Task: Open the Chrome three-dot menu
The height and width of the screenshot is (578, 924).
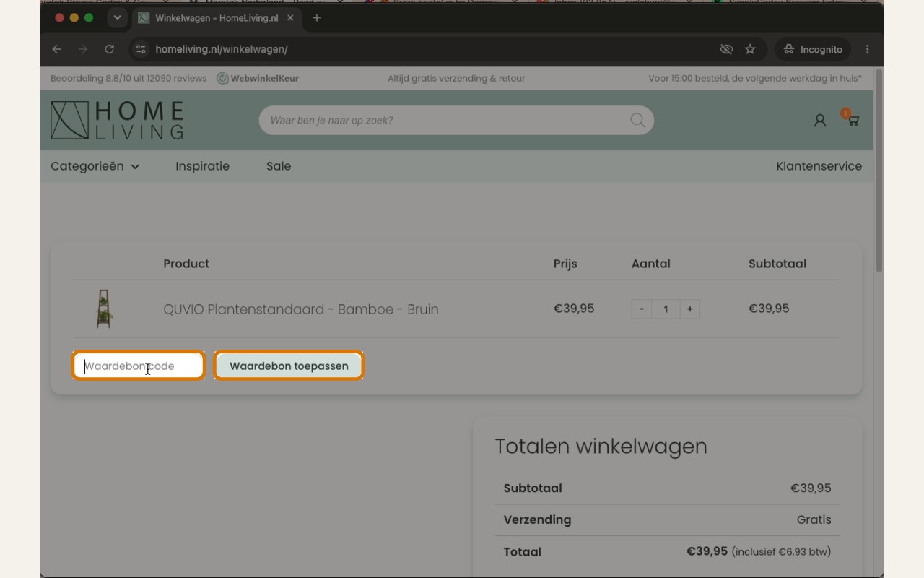Action: pyautogui.click(x=867, y=49)
